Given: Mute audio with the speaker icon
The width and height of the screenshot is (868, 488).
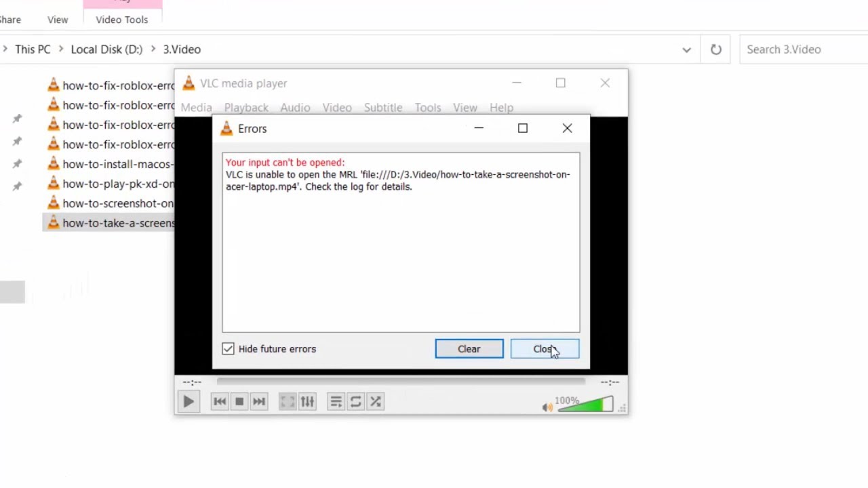Looking at the screenshot, I should (547, 407).
